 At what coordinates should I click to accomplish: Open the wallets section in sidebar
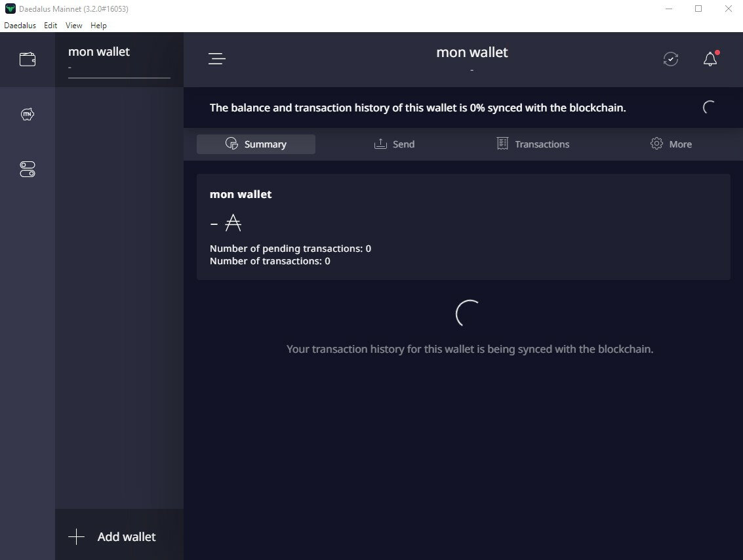tap(28, 60)
